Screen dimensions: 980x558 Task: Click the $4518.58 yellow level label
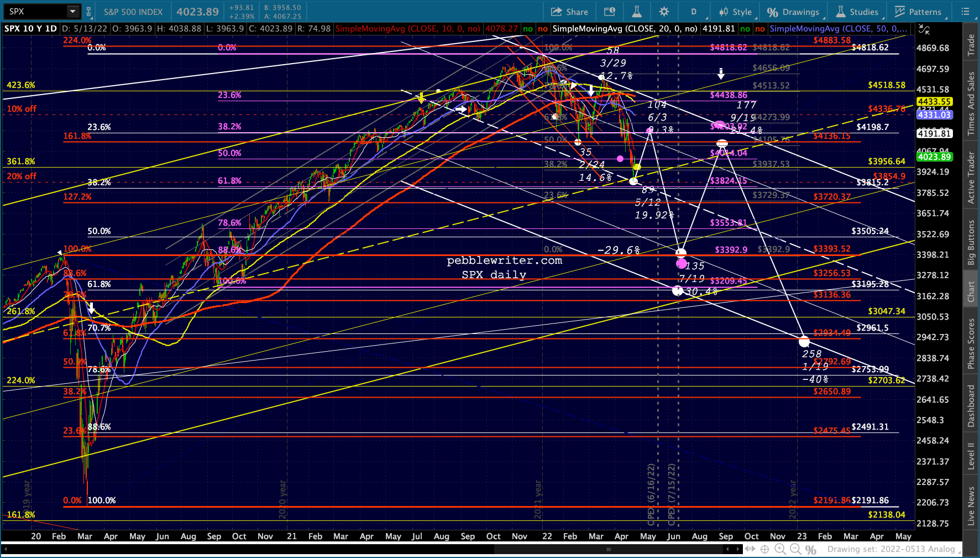click(x=887, y=85)
